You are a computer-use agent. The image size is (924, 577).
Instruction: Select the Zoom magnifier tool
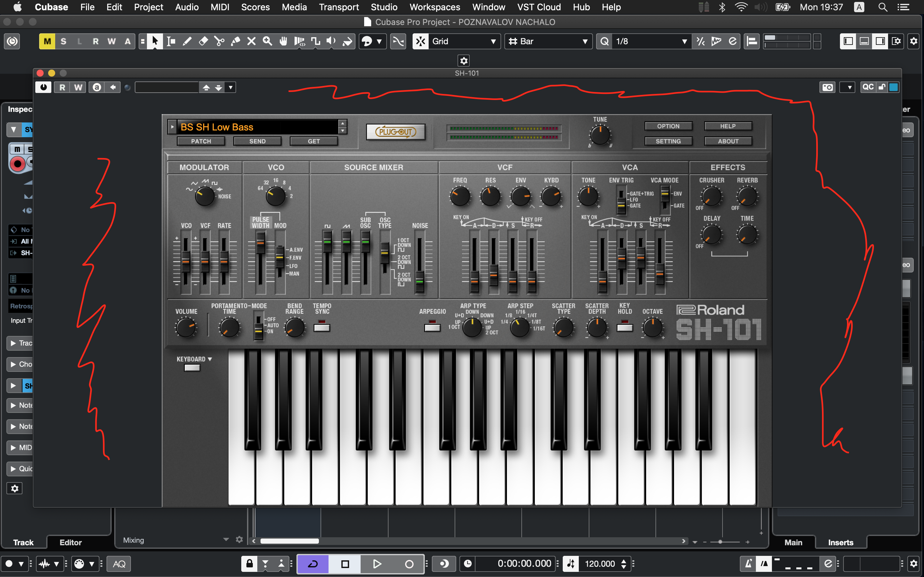click(x=267, y=41)
